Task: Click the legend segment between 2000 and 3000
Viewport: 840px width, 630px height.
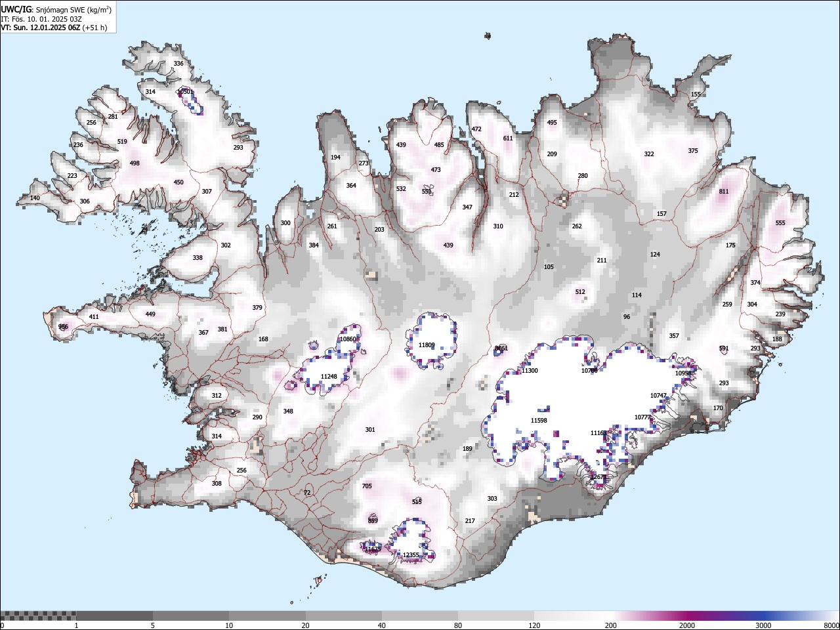Action: [724, 616]
